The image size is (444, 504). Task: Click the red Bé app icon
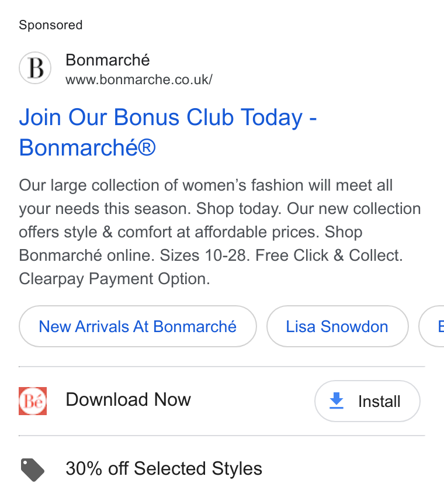coord(33,401)
